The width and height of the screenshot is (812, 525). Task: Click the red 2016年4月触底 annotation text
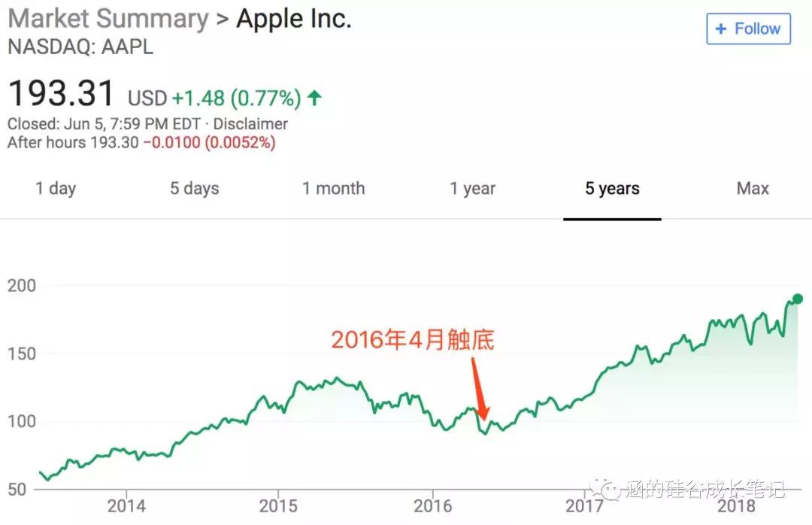coord(413,340)
